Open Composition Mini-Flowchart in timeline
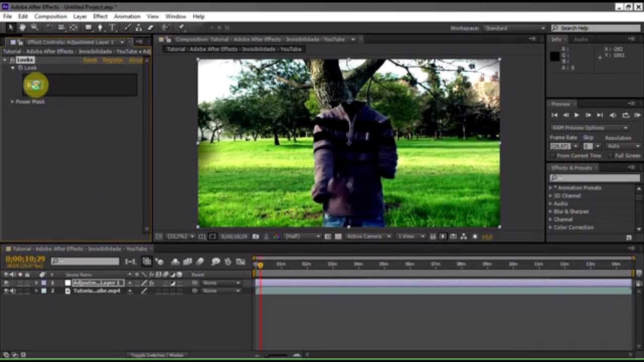Screen dimensions: 644x362 pyautogui.click(x=131, y=261)
